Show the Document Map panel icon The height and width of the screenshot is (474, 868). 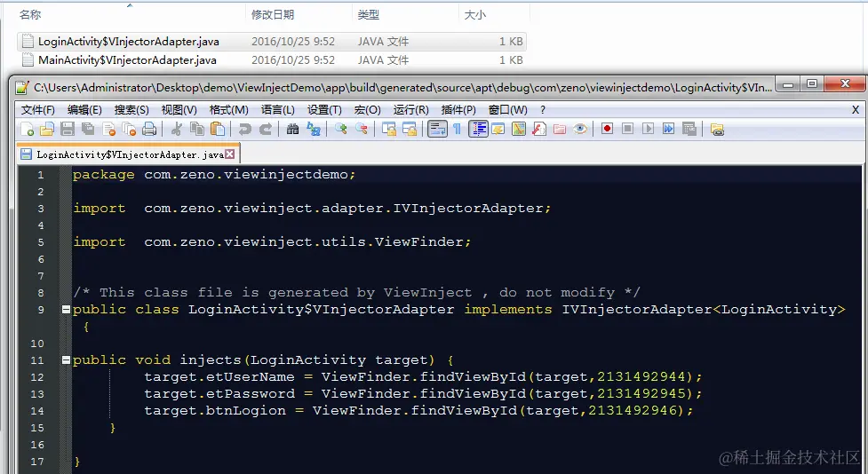519,130
